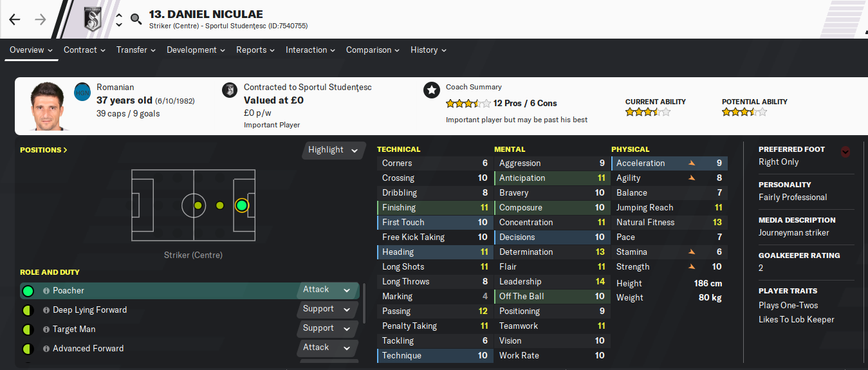Open the Attack duty dropdown for Poacher
This screenshot has height=370, width=868.
(328, 290)
